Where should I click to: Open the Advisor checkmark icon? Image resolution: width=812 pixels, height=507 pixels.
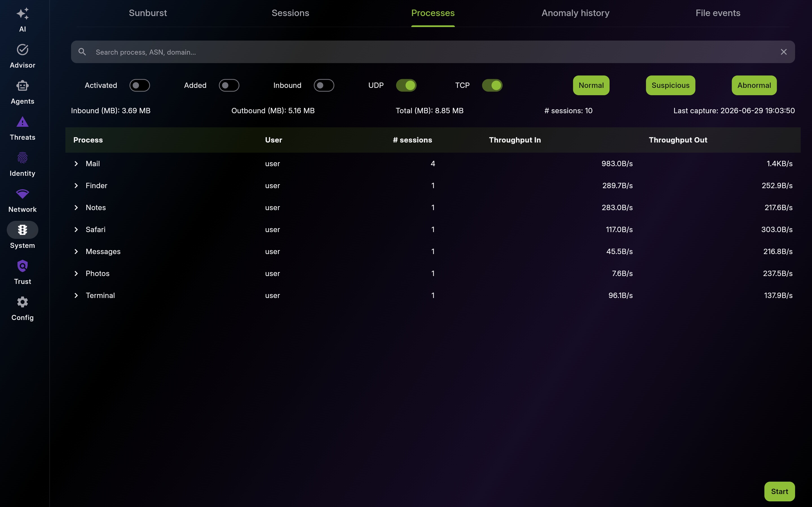23,50
